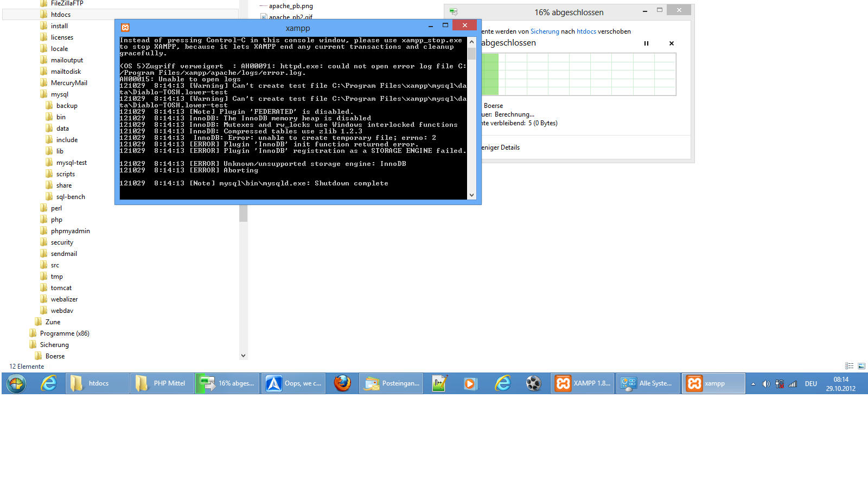Show hidden tray icons arrow
Viewport: 868px width, 488px height.
pos(753,384)
